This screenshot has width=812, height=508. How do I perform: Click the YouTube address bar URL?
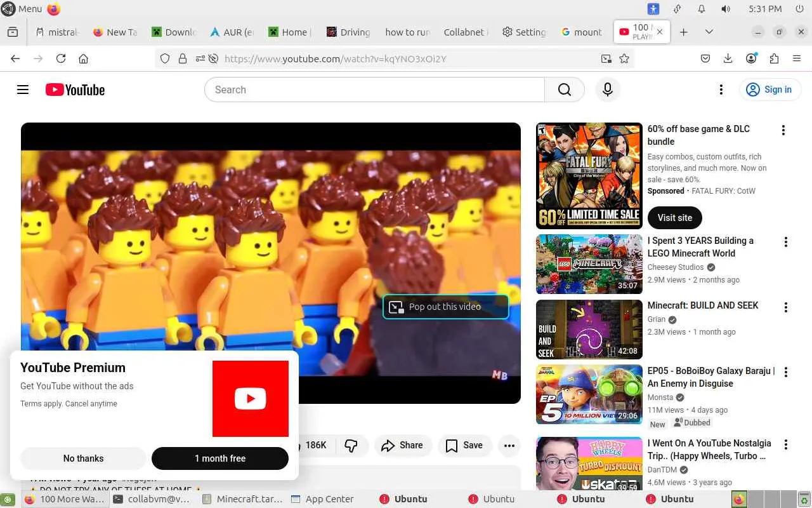click(x=336, y=58)
